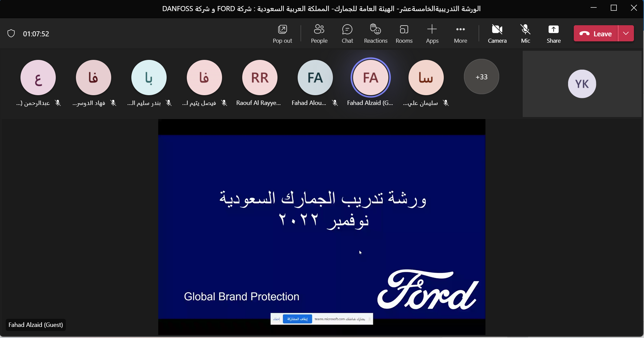
Task: Select Raouf Al Rayye participant avatar
Action: 259,78
